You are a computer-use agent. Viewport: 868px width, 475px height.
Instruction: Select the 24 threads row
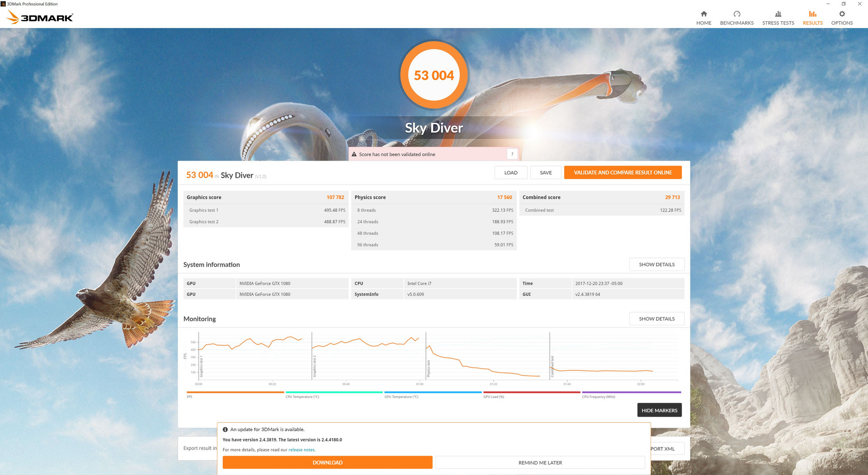coord(434,222)
